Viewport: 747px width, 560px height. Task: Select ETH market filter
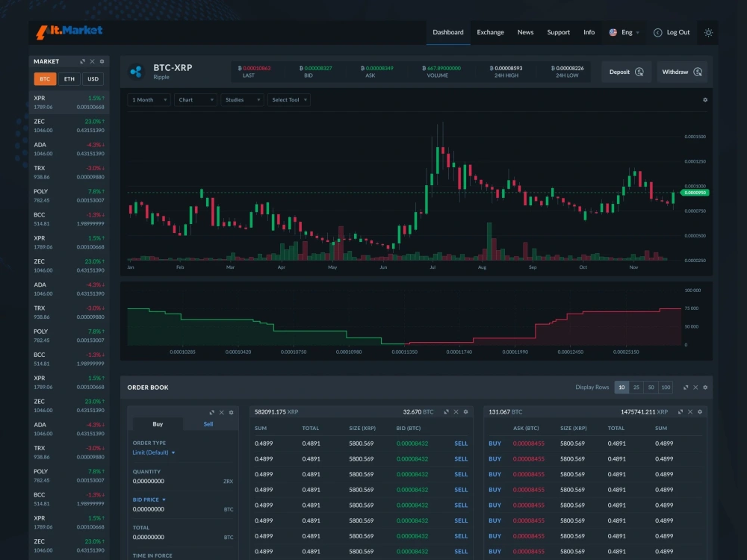[x=69, y=79]
